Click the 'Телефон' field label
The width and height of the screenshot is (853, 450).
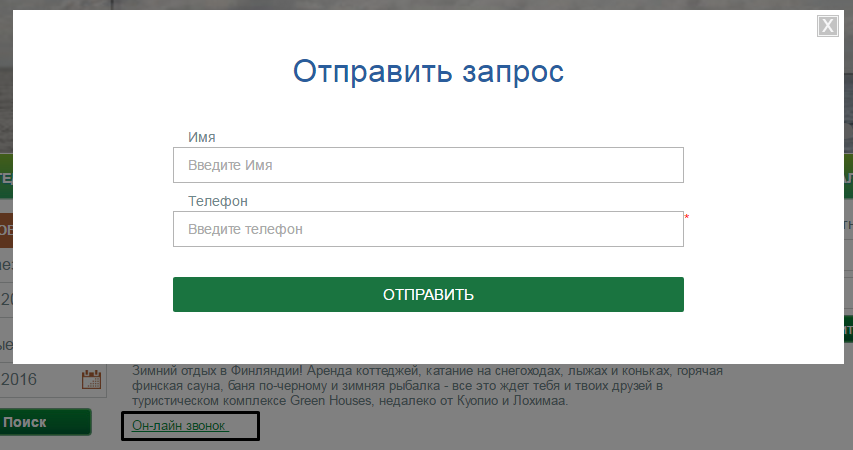(217, 201)
